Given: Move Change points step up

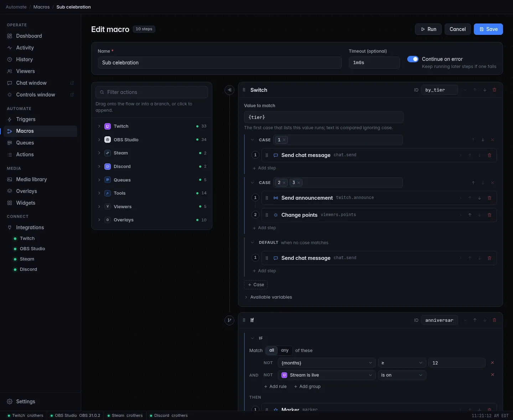Looking at the screenshot, I should click(470, 215).
